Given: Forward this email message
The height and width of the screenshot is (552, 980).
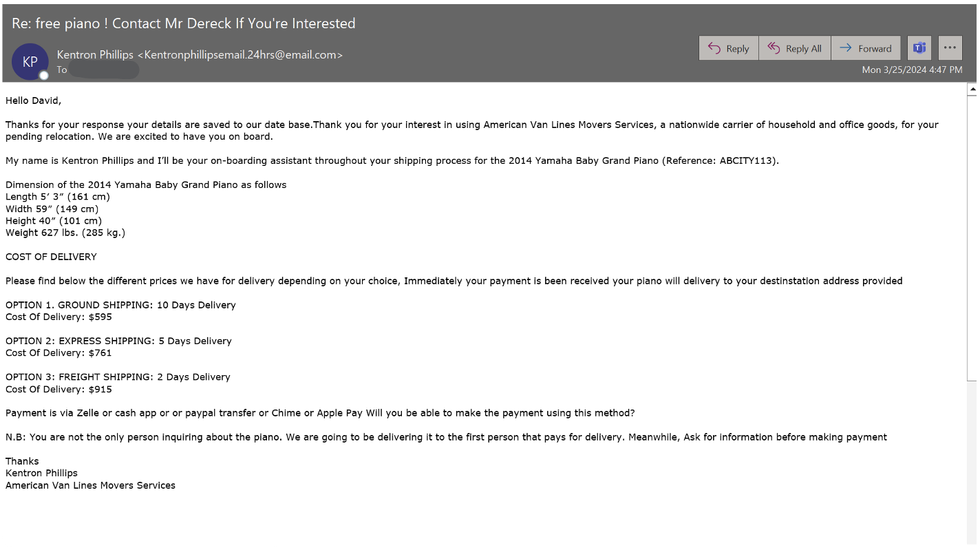Looking at the screenshot, I should pyautogui.click(x=866, y=48).
